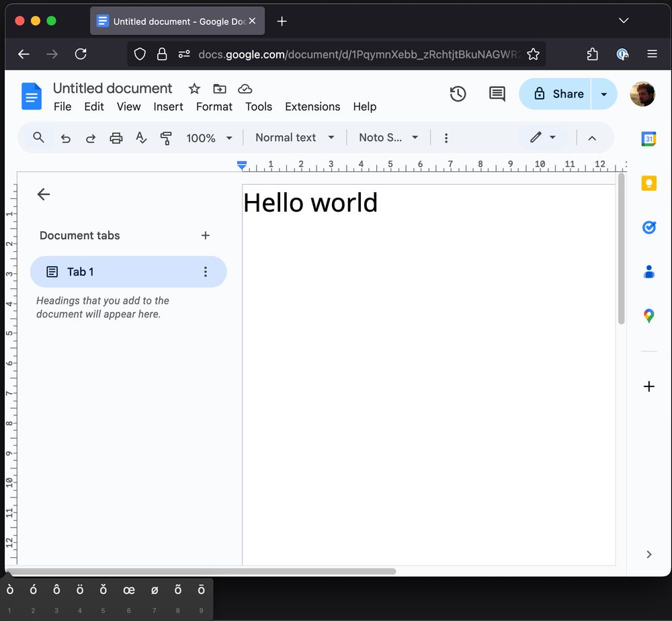Select the œ accent character option
This screenshot has height=621, width=672.
tap(128, 591)
